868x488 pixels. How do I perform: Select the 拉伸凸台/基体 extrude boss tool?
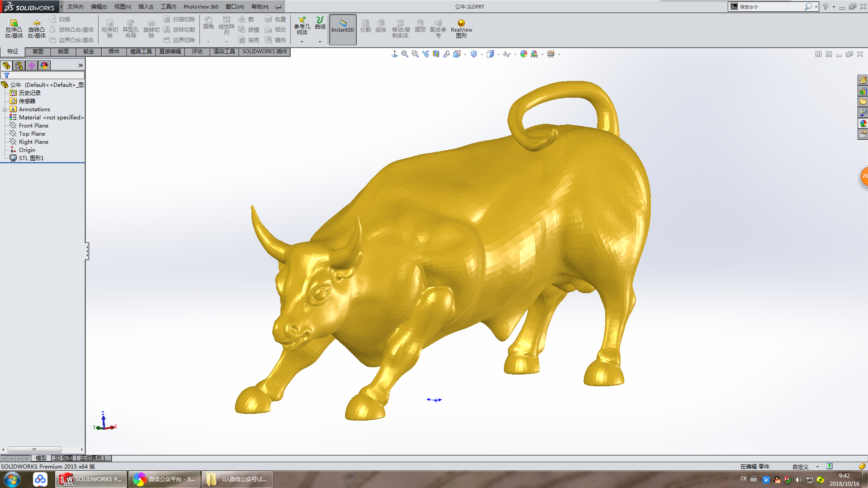[14, 29]
